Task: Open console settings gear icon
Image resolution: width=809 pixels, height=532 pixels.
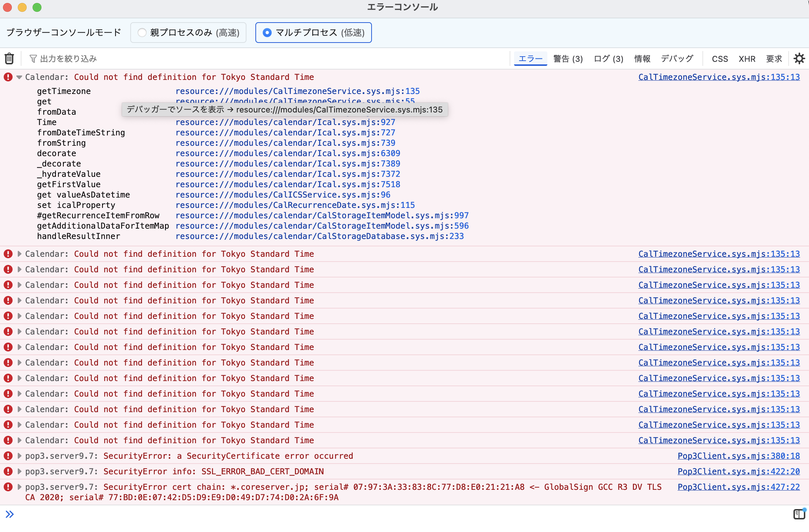Action: [799, 58]
